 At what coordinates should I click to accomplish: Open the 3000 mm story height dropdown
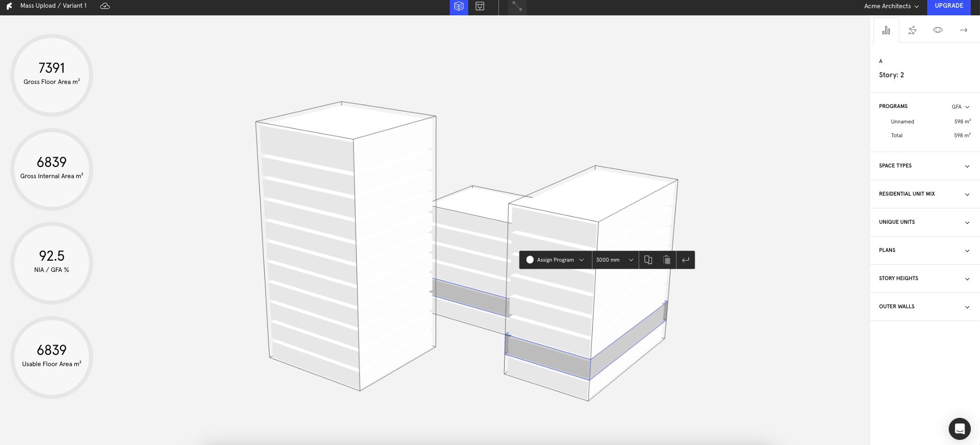click(x=615, y=260)
